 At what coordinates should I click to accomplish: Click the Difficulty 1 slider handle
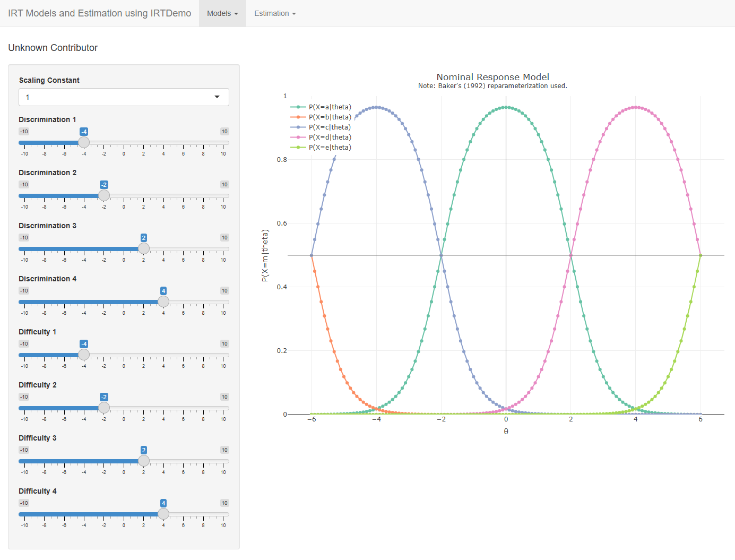(x=84, y=355)
